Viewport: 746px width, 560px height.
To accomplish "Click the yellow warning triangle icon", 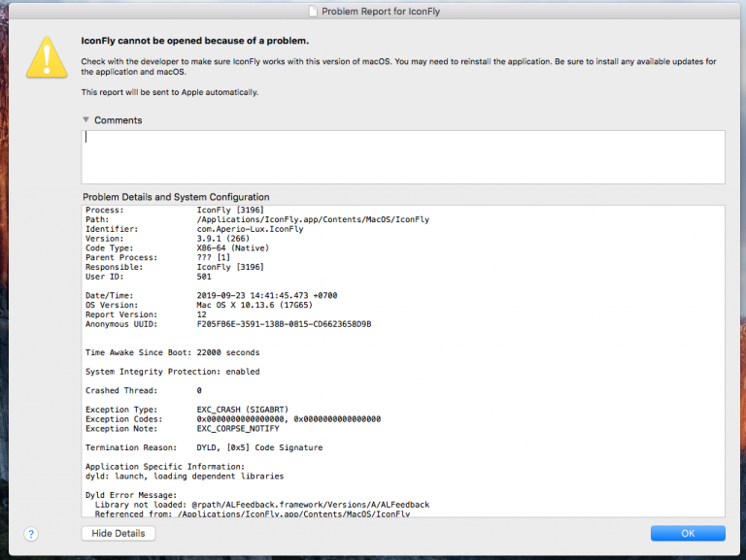I will point(47,57).
